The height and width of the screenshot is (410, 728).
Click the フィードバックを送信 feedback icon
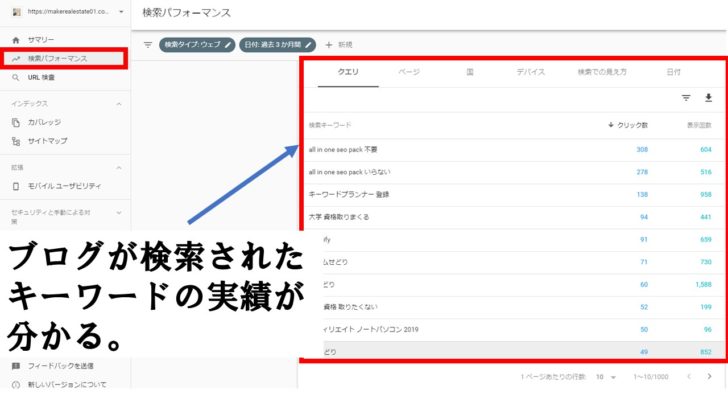pos(15,367)
